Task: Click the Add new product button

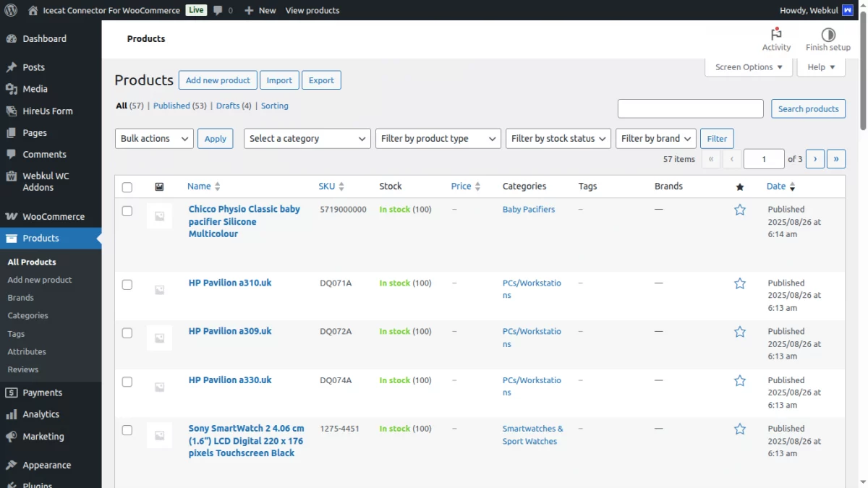Action: [217, 80]
